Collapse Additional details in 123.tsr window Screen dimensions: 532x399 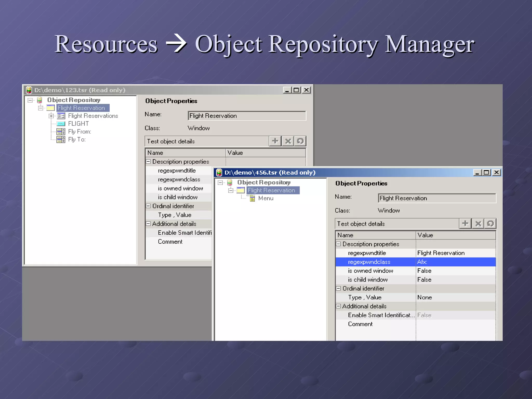[x=148, y=224]
